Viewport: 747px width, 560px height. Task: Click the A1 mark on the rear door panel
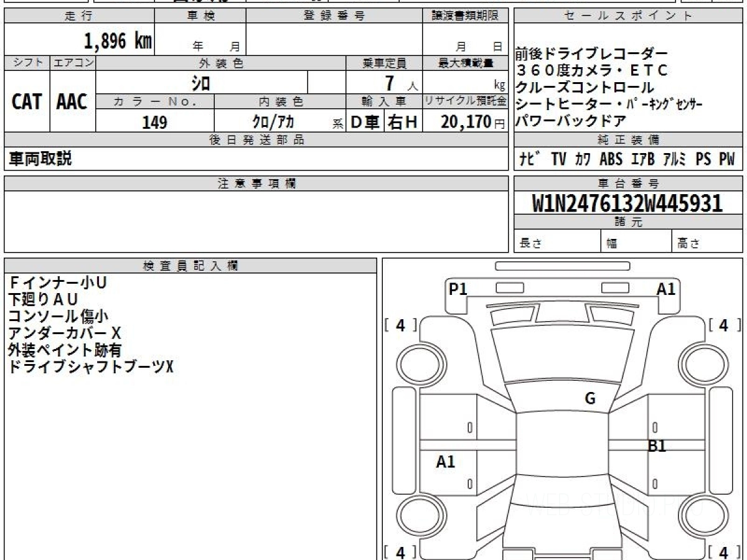[x=446, y=462]
